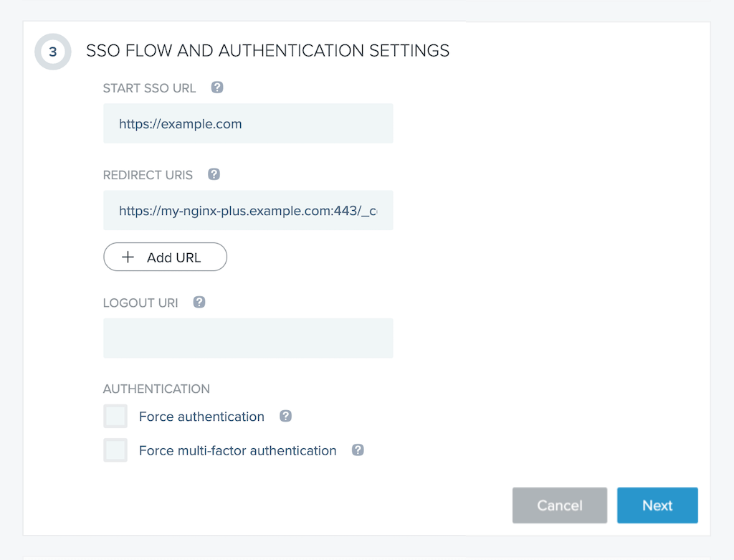Click the Logout URI help icon

(199, 302)
